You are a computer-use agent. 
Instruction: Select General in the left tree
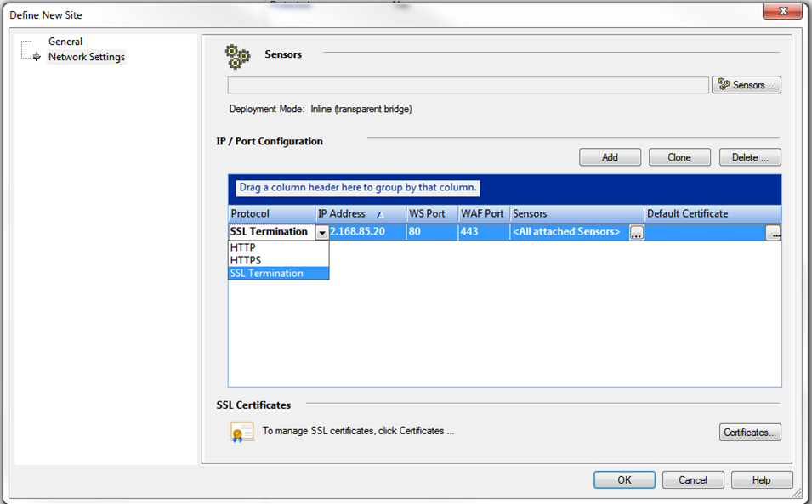[x=65, y=42]
